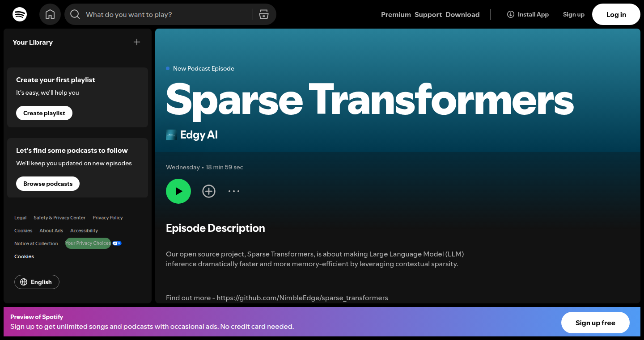Click 'Create your first playlist' heading

(55, 80)
